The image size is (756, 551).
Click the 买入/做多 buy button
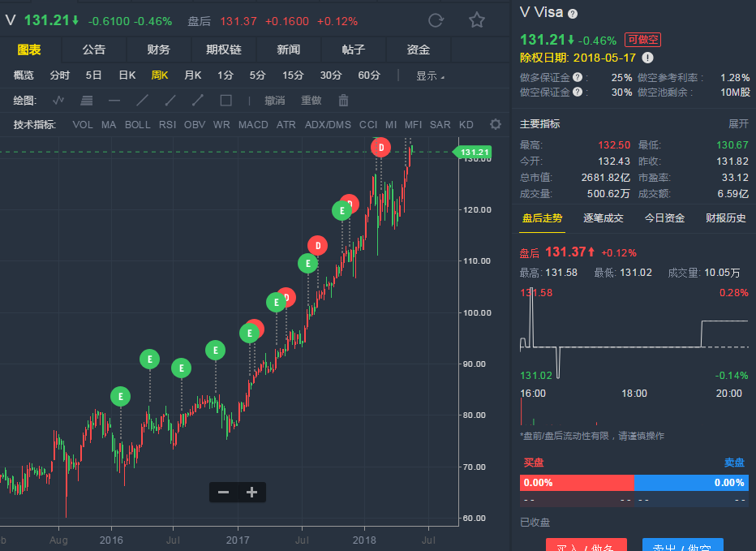[x=586, y=545]
